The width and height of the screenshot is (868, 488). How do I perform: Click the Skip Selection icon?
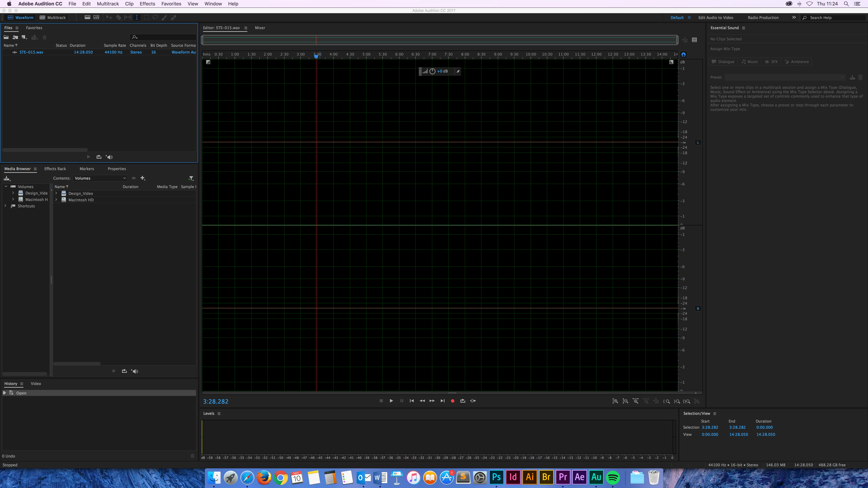(473, 401)
